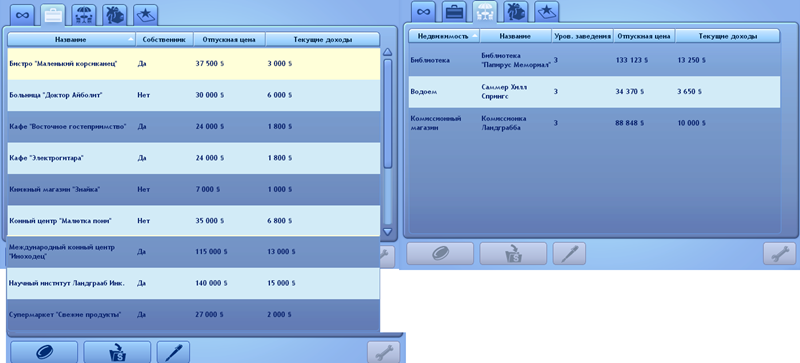Select the umbrella venues tab above the Собственник list

(x=82, y=16)
